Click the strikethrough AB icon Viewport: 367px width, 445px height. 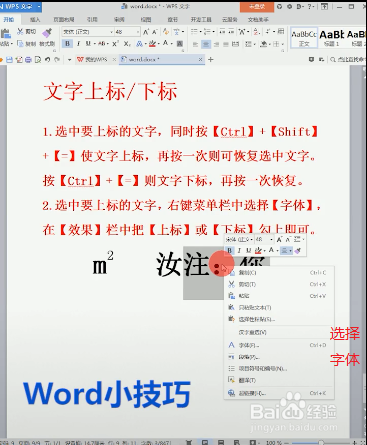[x=101, y=44]
